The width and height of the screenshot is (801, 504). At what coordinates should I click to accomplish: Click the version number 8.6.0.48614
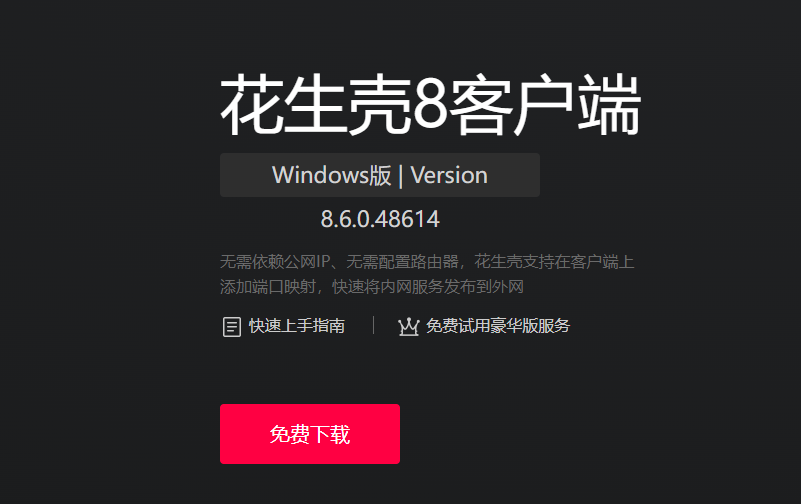point(380,219)
